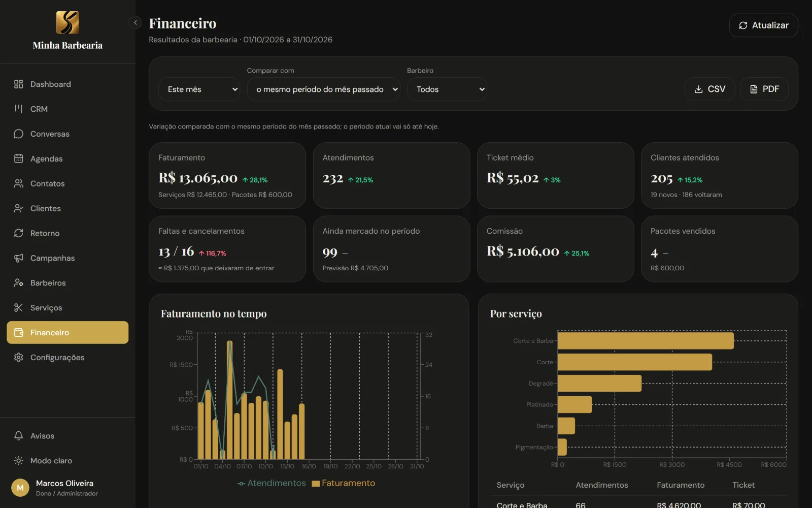Open Conversas menu item
This screenshot has height=508, width=812.
coord(67,134)
